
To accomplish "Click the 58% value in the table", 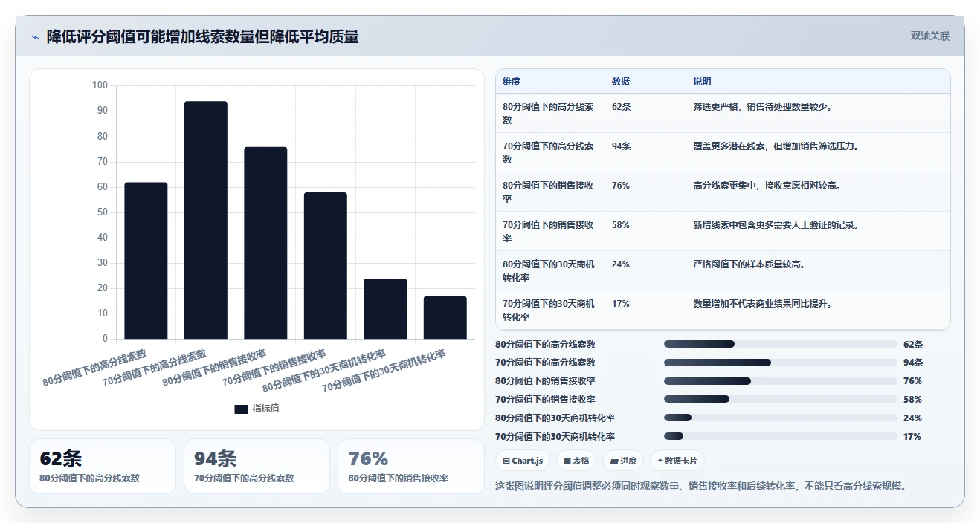I will click(621, 224).
